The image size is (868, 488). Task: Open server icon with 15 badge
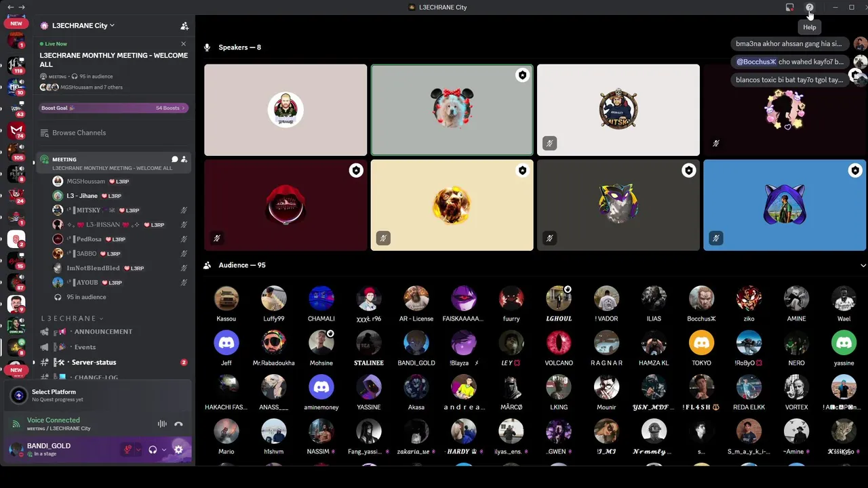(16, 260)
